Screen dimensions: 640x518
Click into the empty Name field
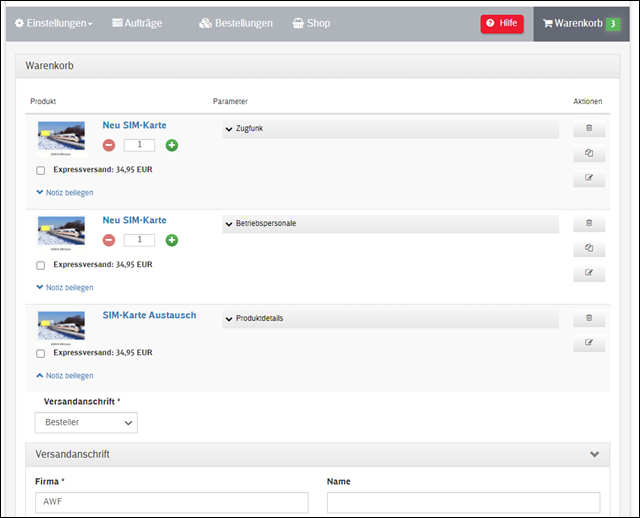(464, 502)
